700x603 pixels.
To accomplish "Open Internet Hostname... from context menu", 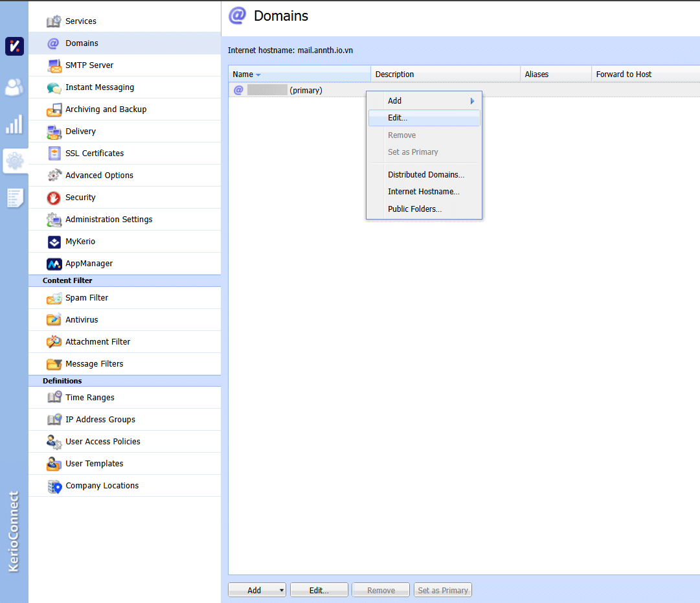I will 423,192.
